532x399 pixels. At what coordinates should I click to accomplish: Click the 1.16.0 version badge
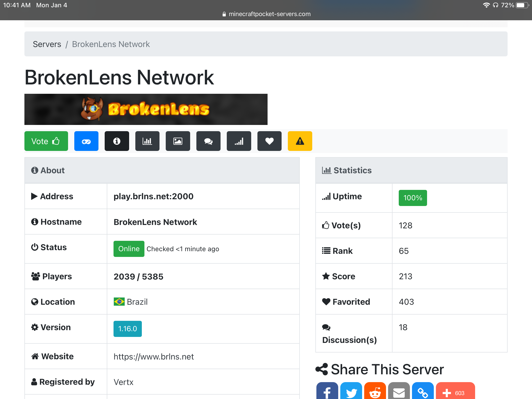(128, 329)
